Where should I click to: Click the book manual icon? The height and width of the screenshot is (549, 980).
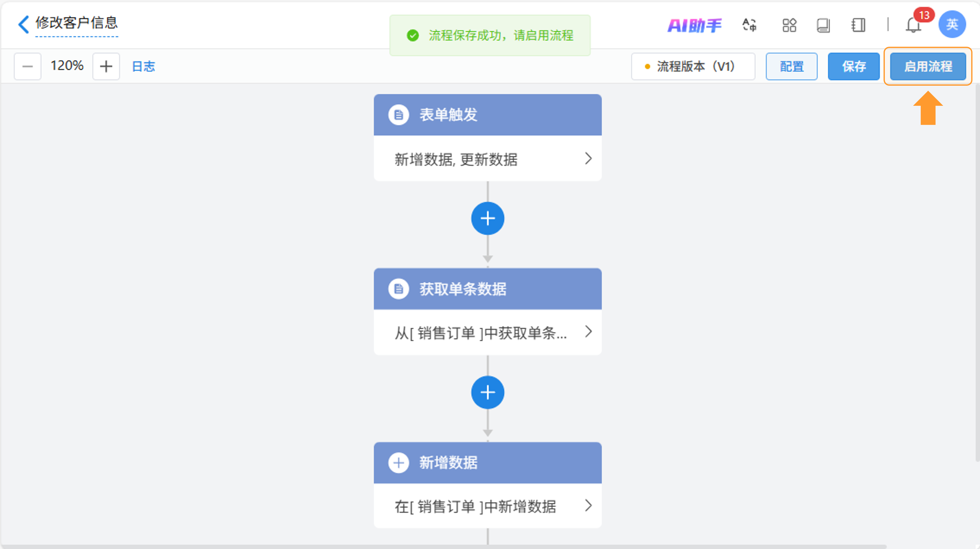click(x=823, y=26)
